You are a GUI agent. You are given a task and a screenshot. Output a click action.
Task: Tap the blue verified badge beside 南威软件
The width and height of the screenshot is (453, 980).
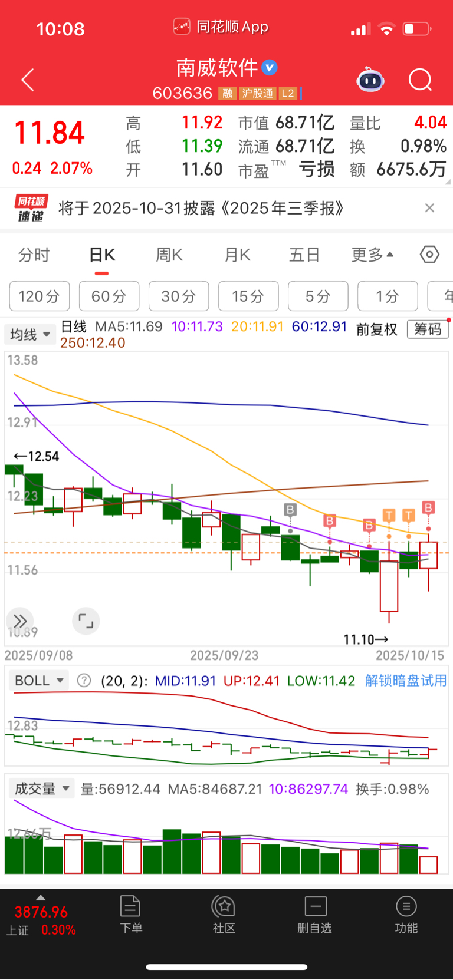click(x=270, y=68)
